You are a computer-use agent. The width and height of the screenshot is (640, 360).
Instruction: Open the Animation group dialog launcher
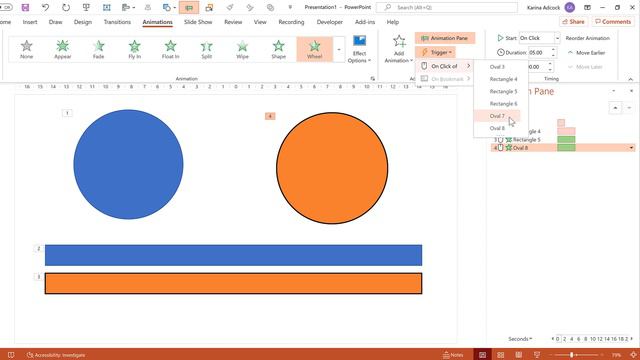pos(372,78)
